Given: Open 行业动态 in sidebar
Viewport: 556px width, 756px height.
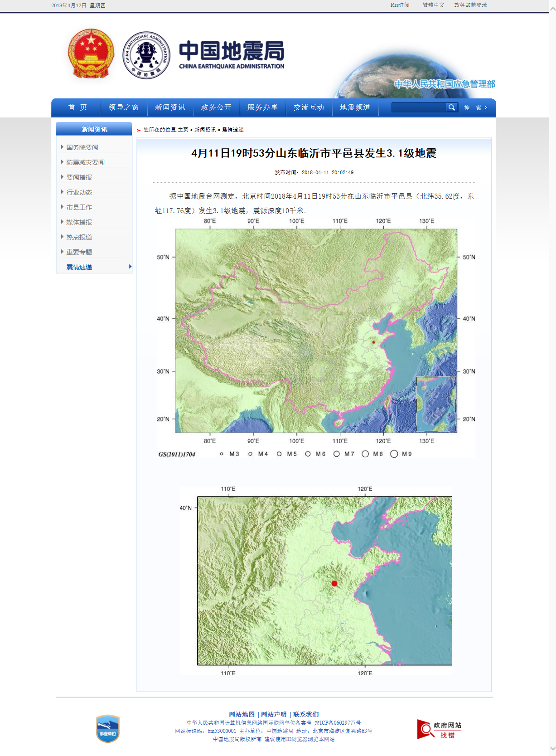Looking at the screenshot, I should tap(79, 192).
